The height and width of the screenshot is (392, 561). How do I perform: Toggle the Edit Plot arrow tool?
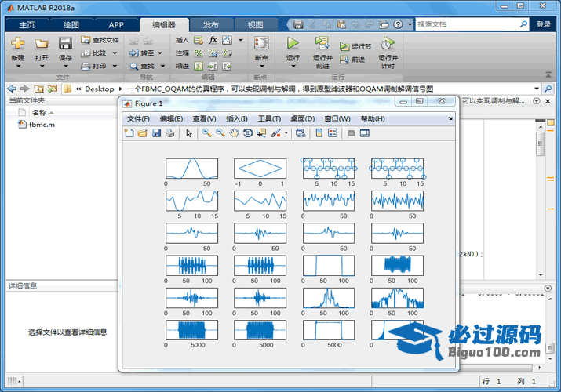click(x=189, y=133)
